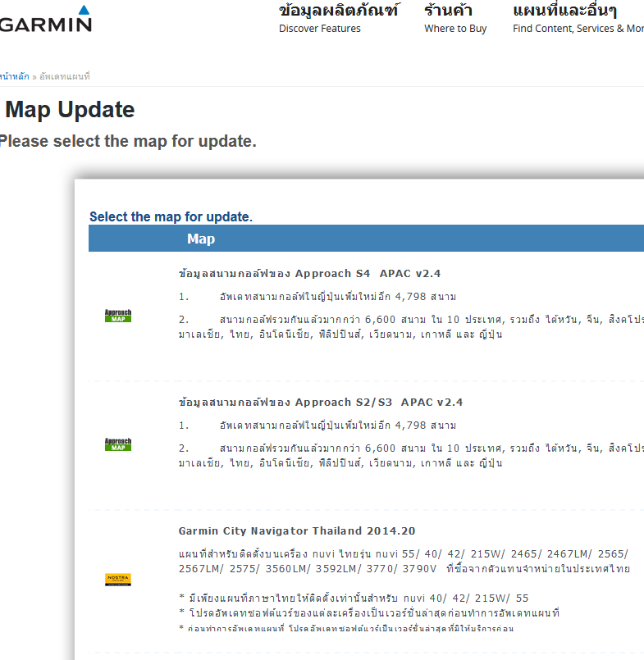Open Find Content, Services & More menu
This screenshot has height=660, width=644.
click(578, 18)
